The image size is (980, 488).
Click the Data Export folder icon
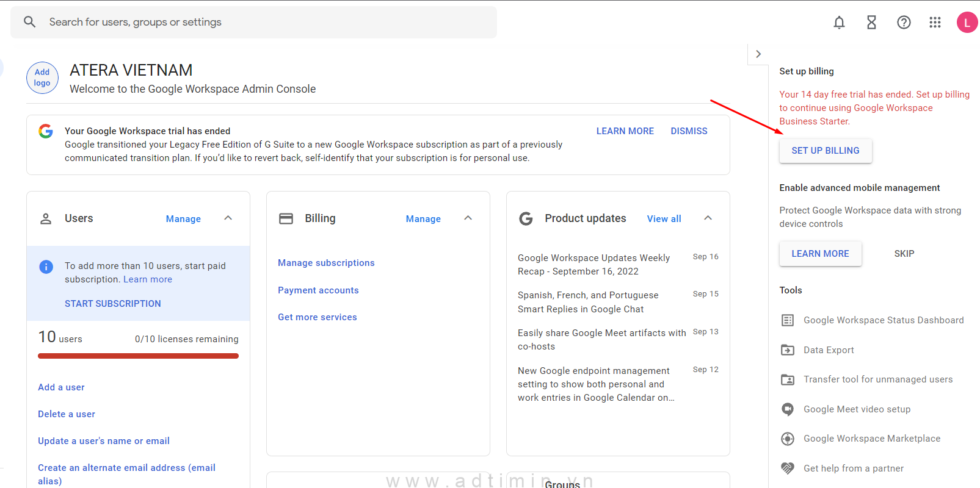(788, 350)
